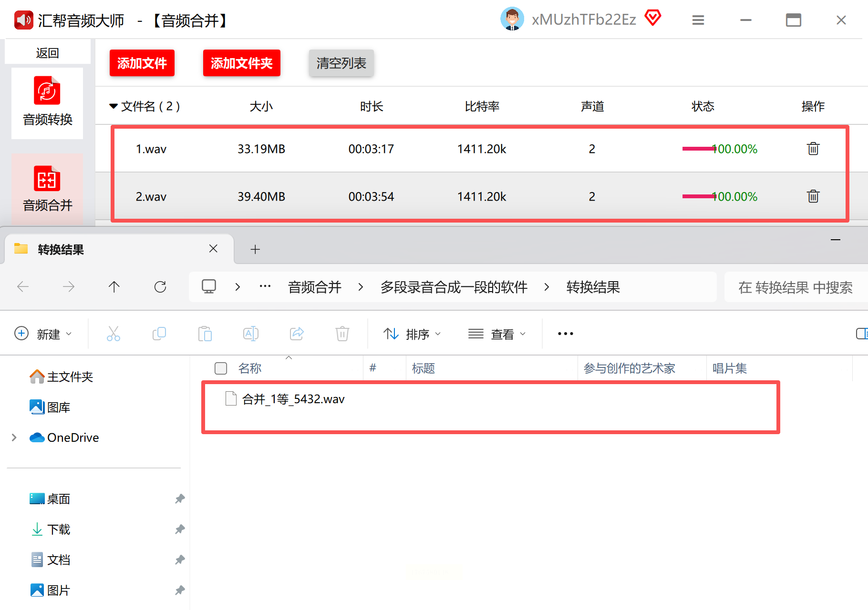The height and width of the screenshot is (610, 868).
Task: Navigate up one folder level
Action: (114, 287)
